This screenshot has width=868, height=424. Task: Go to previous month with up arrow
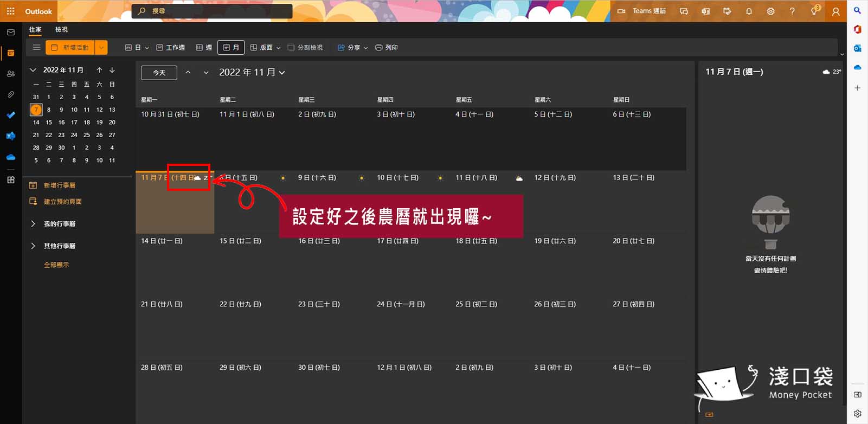(188, 73)
